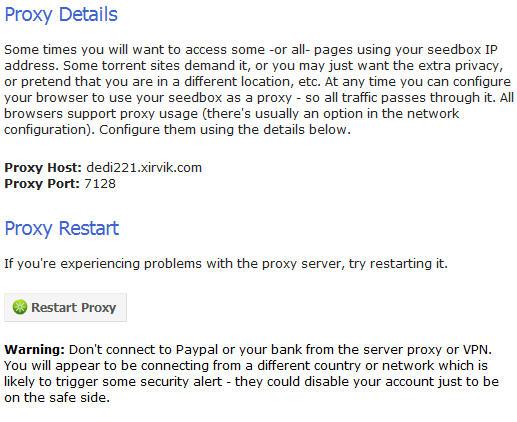This screenshot has width=517, height=422.
Task: Click the bold Warning label
Action: point(34,349)
